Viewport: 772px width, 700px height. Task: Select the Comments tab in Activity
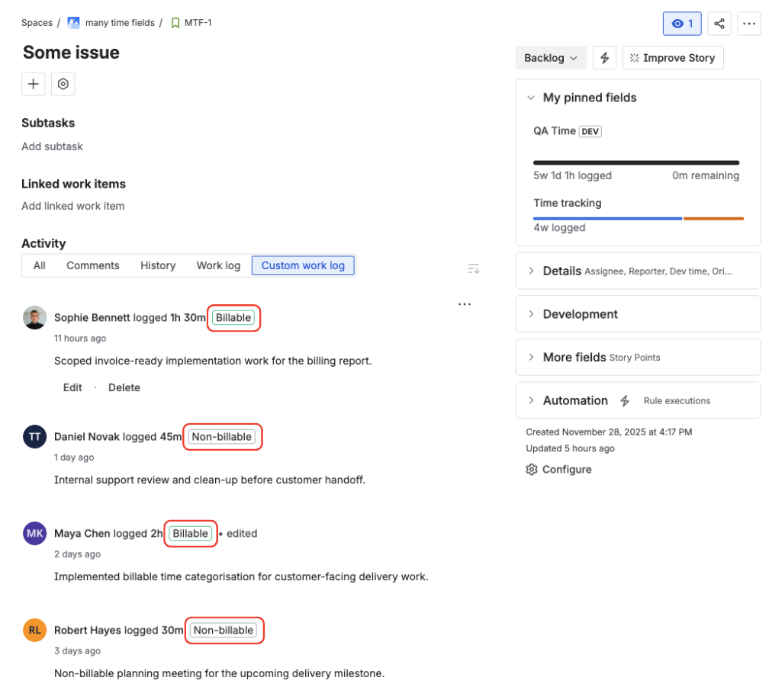(x=92, y=265)
